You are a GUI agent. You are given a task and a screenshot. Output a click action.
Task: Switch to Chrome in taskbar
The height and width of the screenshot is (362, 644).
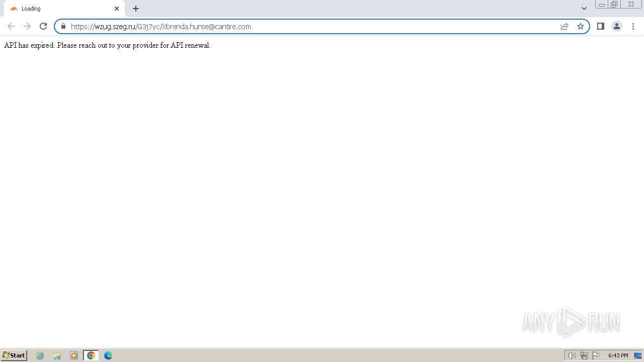pyautogui.click(x=91, y=355)
